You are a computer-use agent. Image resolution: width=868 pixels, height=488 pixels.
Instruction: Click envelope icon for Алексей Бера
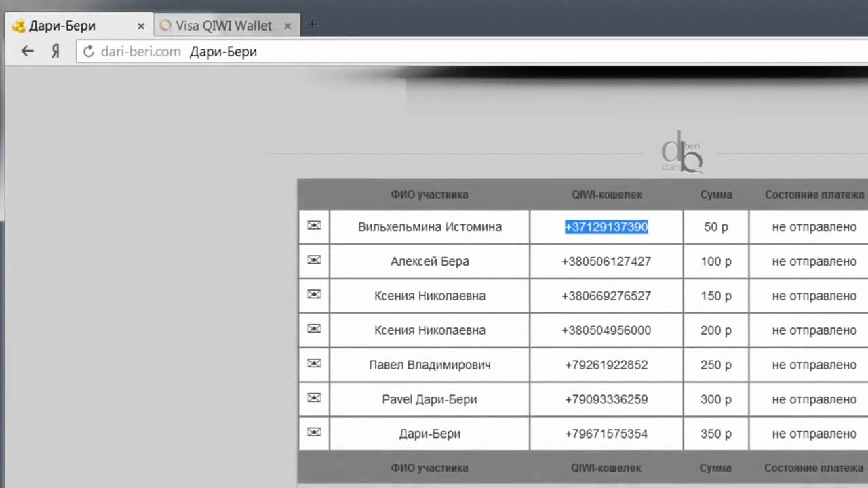coord(314,260)
